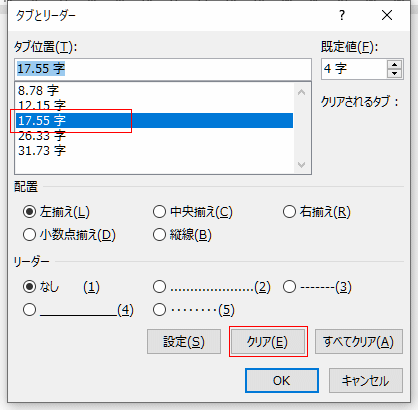Click the help question mark icon
The image size is (418, 410).
(342, 15)
